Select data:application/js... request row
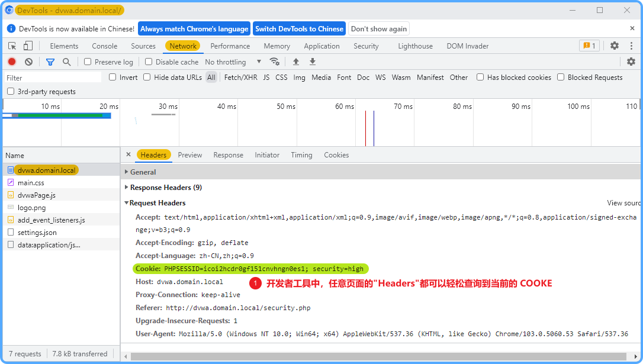643x364 pixels. pos(62,244)
